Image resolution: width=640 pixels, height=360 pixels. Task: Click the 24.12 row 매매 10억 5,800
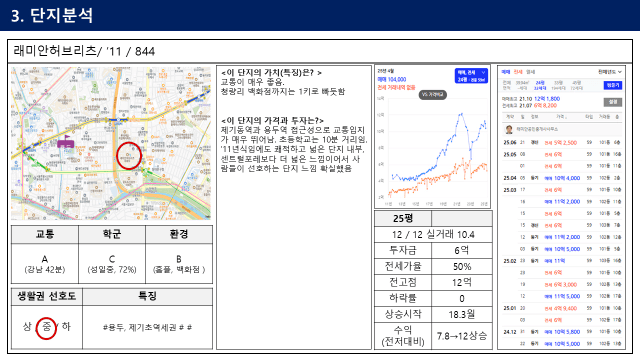pyautogui.click(x=562, y=332)
